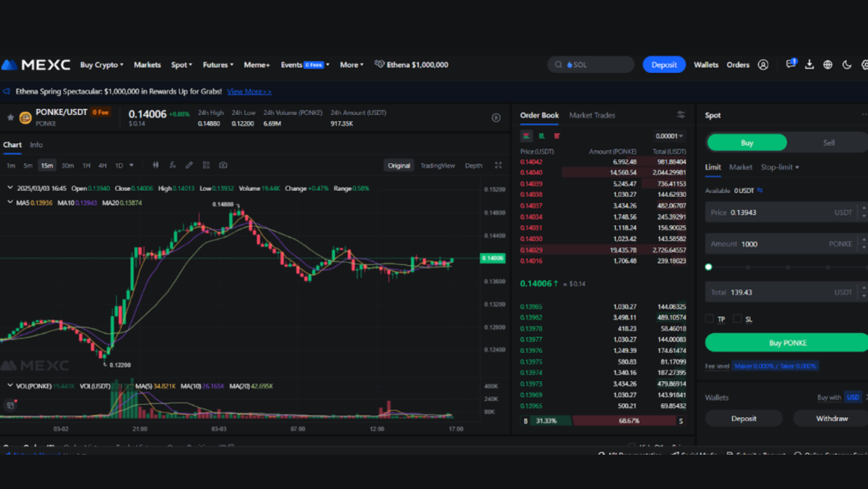The height and width of the screenshot is (489, 868).
Task: Open the More dropdown menu
Action: click(x=351, y=64)
